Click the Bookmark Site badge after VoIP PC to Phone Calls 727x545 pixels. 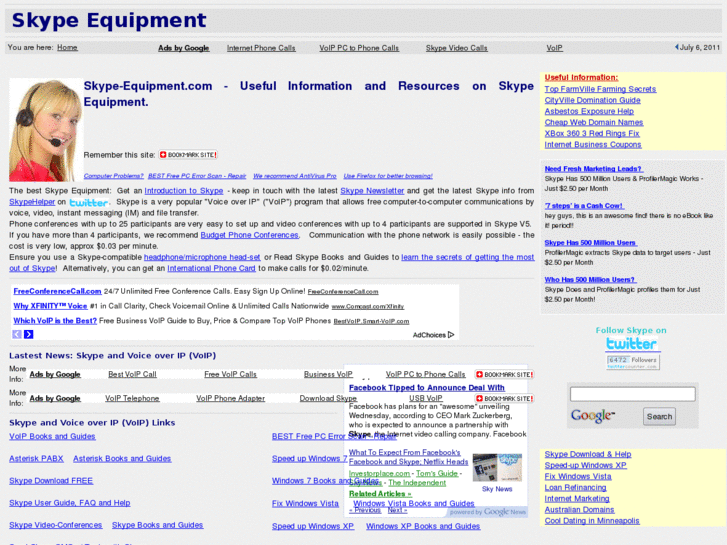504,374
